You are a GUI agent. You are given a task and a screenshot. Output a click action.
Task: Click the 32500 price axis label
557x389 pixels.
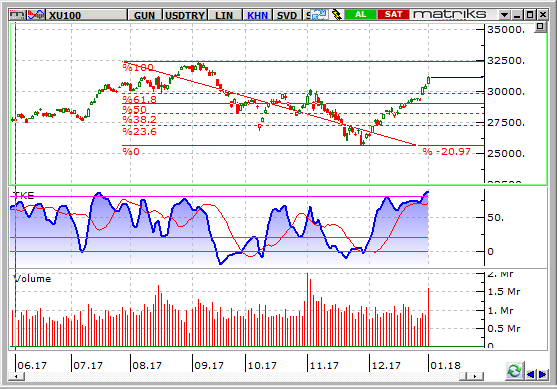pos(506,60)
